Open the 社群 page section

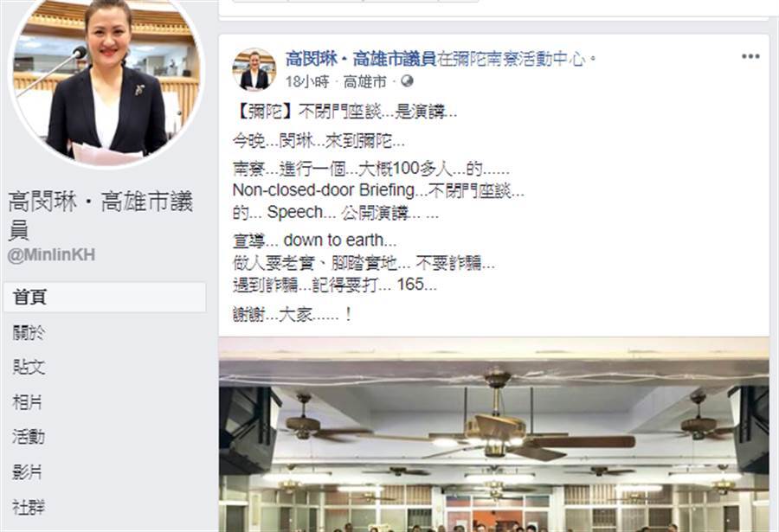[x=29, y=507]
